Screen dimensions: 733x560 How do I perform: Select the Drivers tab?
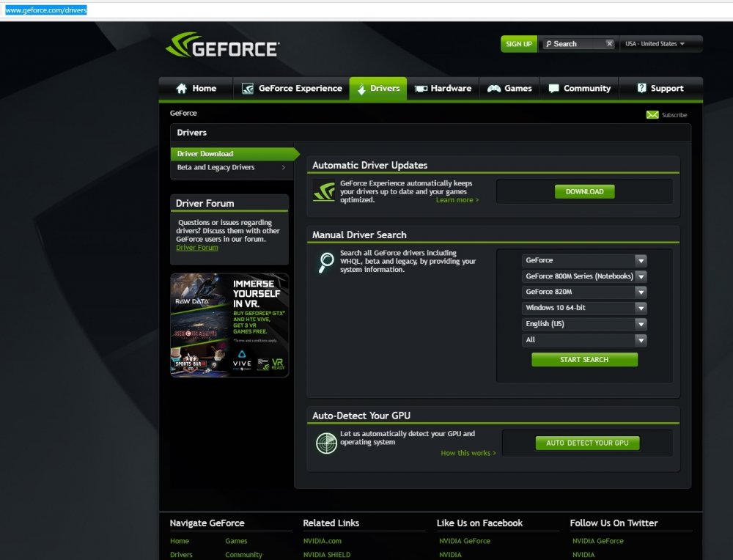pos(377,89)
